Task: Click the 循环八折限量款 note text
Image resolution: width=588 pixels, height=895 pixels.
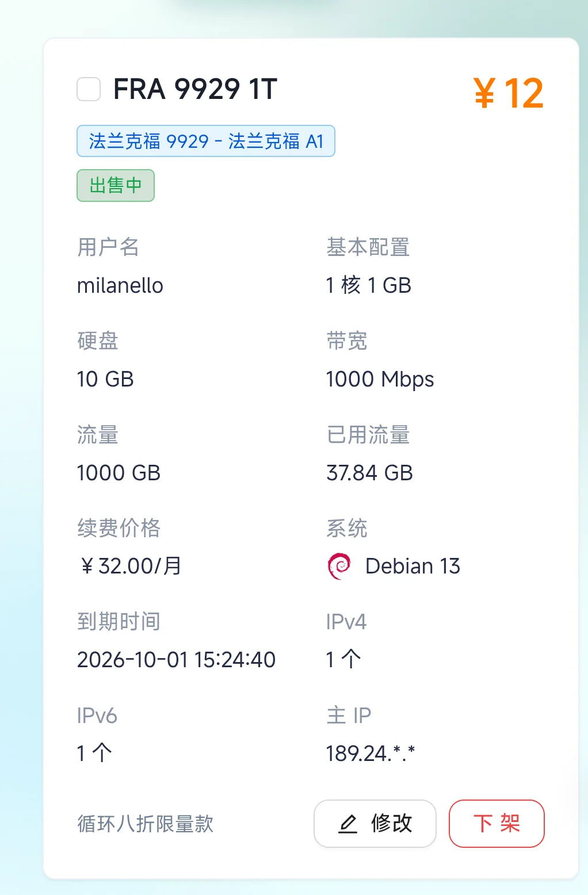Action: 146,824
